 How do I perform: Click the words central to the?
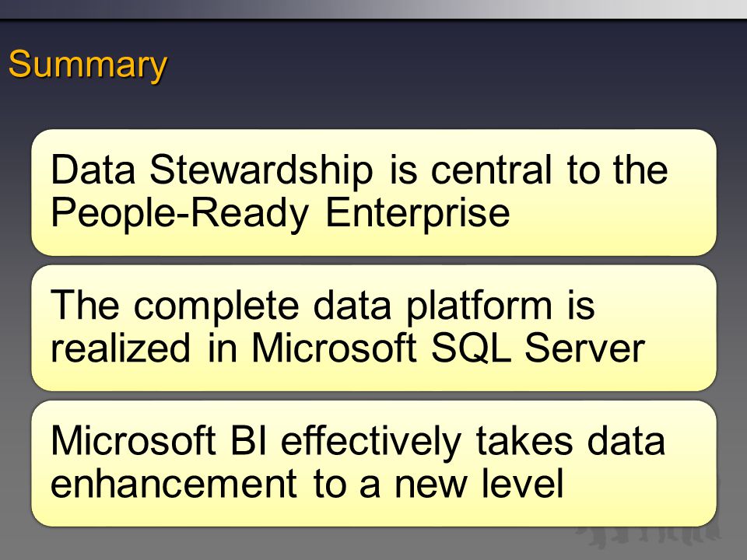pyautogui.click(x=549, y=170)
